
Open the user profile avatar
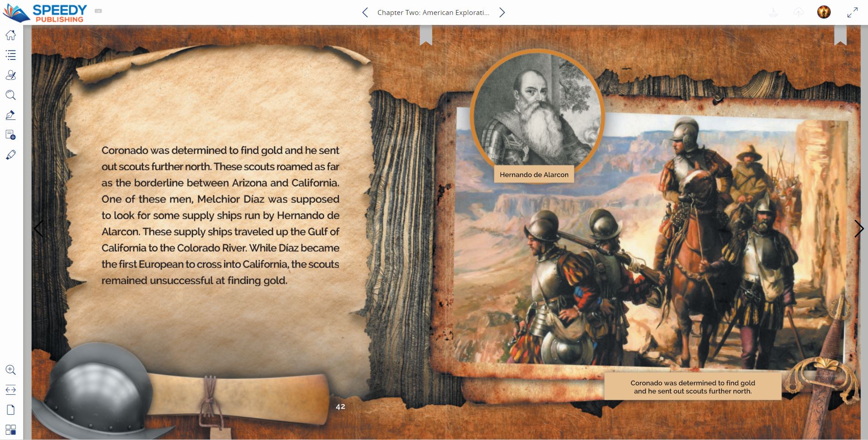(x=824, y=12)
